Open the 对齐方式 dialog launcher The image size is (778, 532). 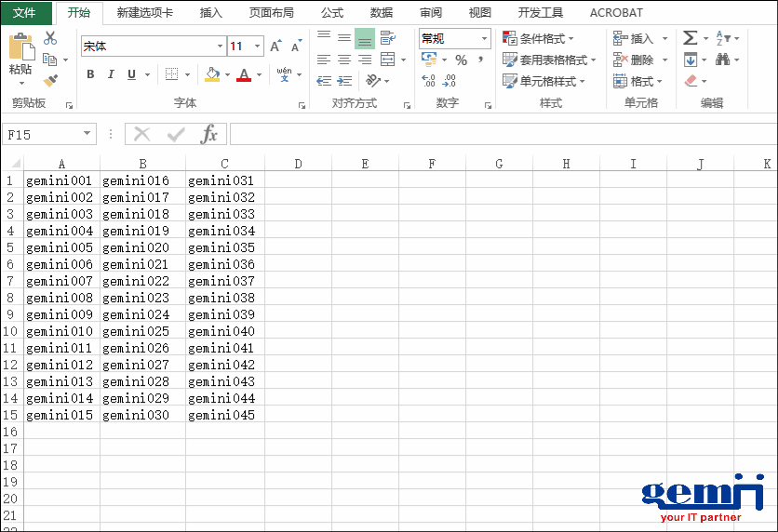pyautogui.click(x=408, y=105)
